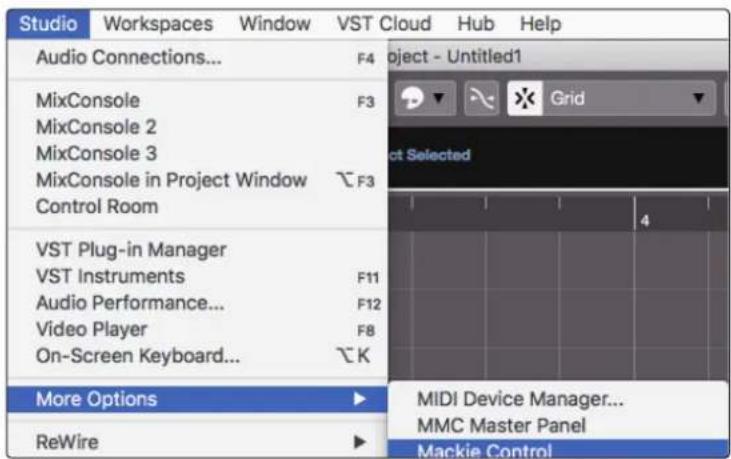Open the Workspaces menu
Screen dimensions: 731x459
158,23
